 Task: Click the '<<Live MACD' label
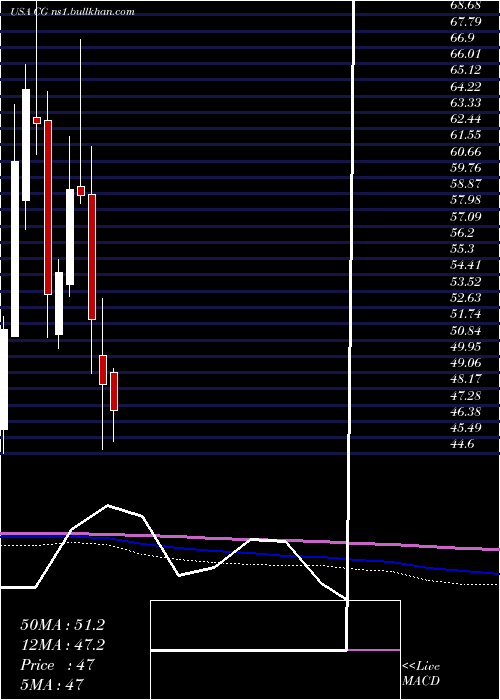pos(421,674)
